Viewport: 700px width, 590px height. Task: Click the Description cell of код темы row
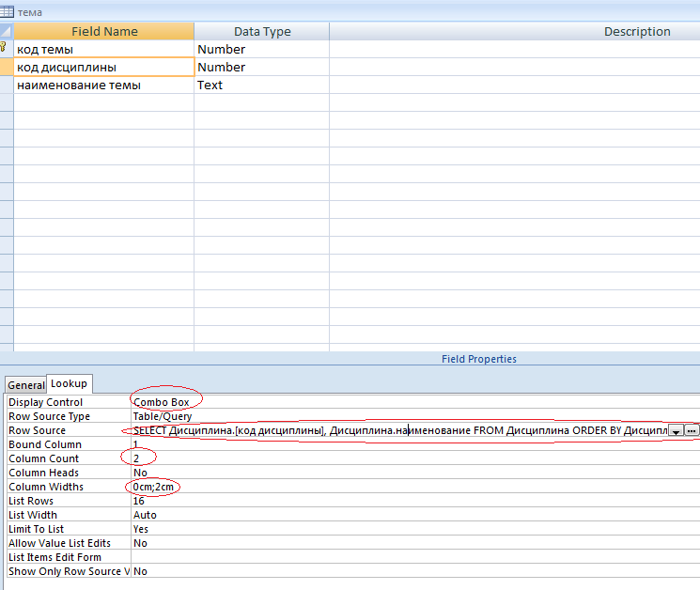click(515, 49)
